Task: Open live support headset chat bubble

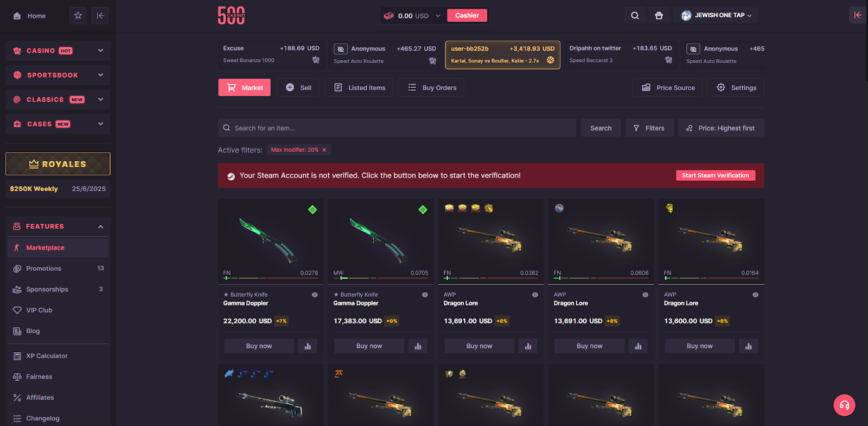Action: coord(844,405)
